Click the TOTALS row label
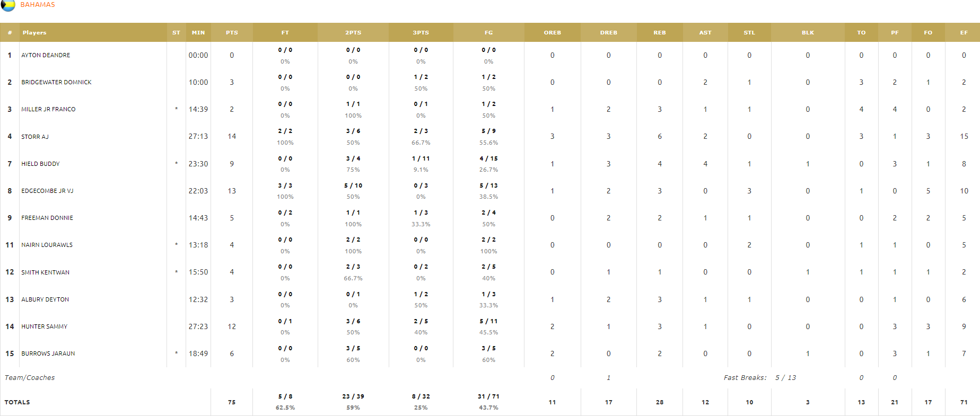 [x=17, y=402]
